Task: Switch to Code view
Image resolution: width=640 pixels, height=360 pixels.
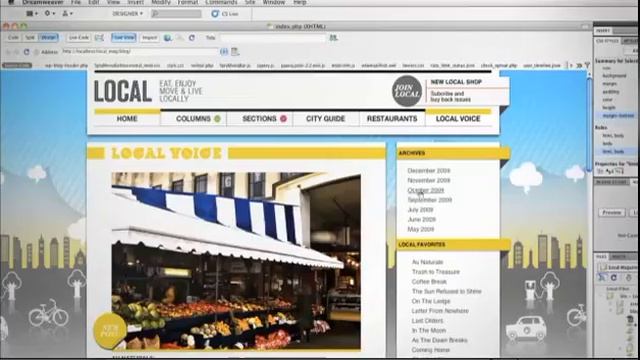Action: click(13, 38)
